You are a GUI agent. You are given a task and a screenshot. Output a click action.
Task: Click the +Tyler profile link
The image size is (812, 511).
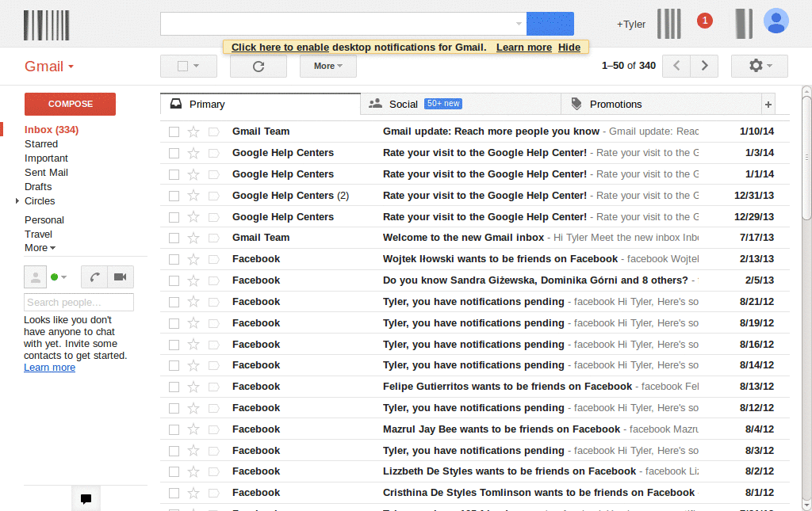(x=630, y=25)
